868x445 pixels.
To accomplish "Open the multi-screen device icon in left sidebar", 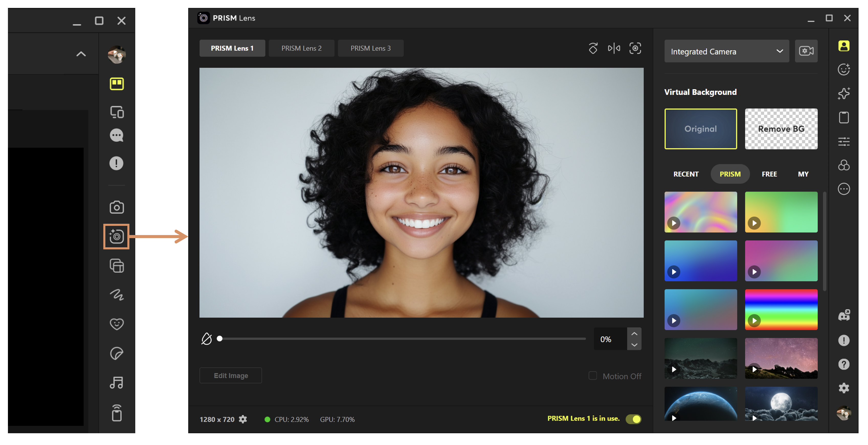I will pyautogui.click(x=117, y=112).
